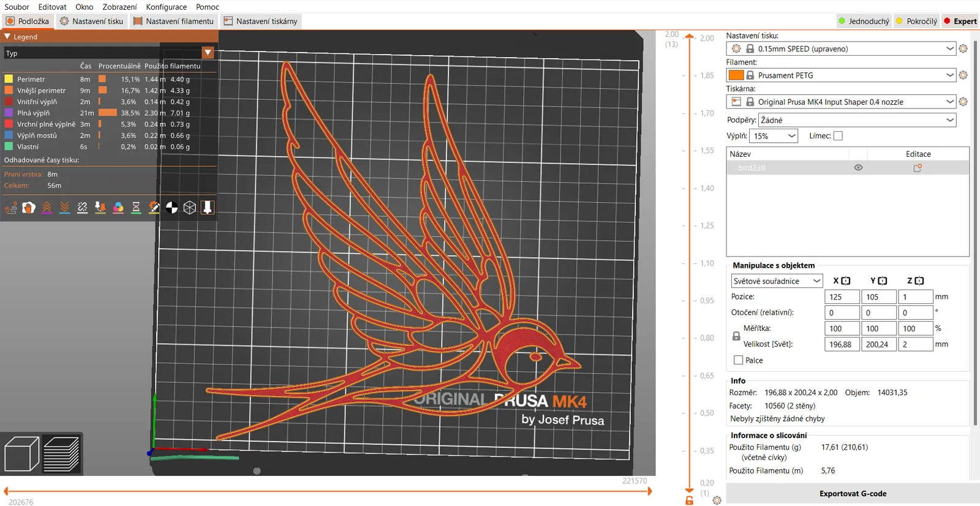Image resolution: width=980 pixels, height=506 pixels.
Task: Reset Y column using its bracket icon
Action: coord(883,281)
